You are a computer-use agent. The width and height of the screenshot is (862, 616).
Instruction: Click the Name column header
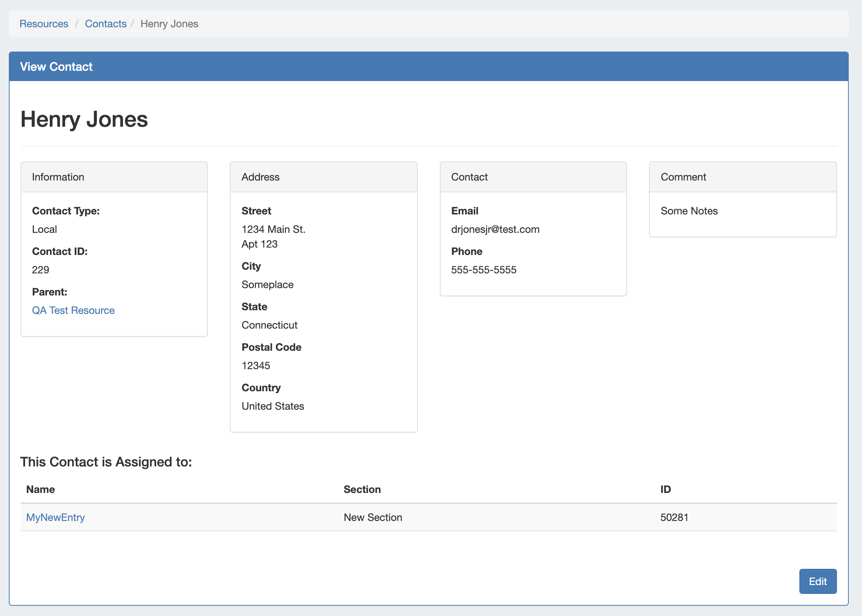pyautogui.click(x=41, y=489)
